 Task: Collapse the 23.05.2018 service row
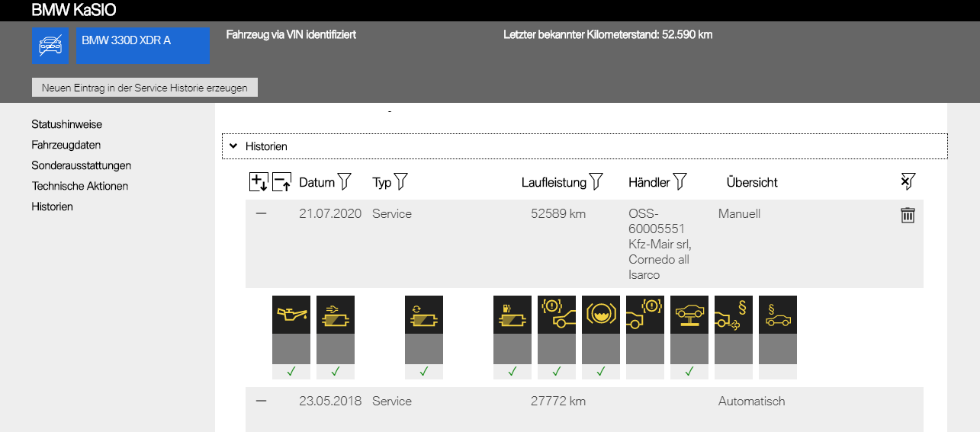262,402
